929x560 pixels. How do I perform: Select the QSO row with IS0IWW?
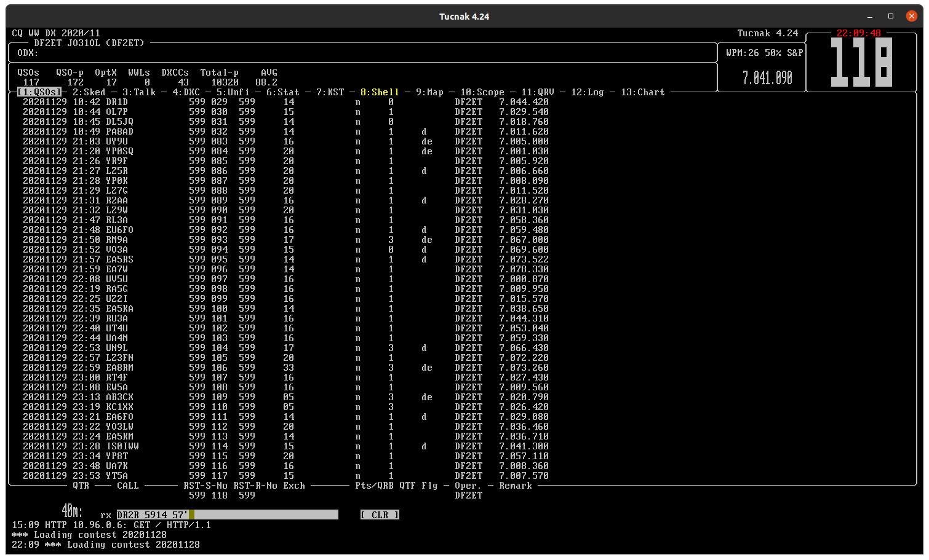(x=285, y=446)
